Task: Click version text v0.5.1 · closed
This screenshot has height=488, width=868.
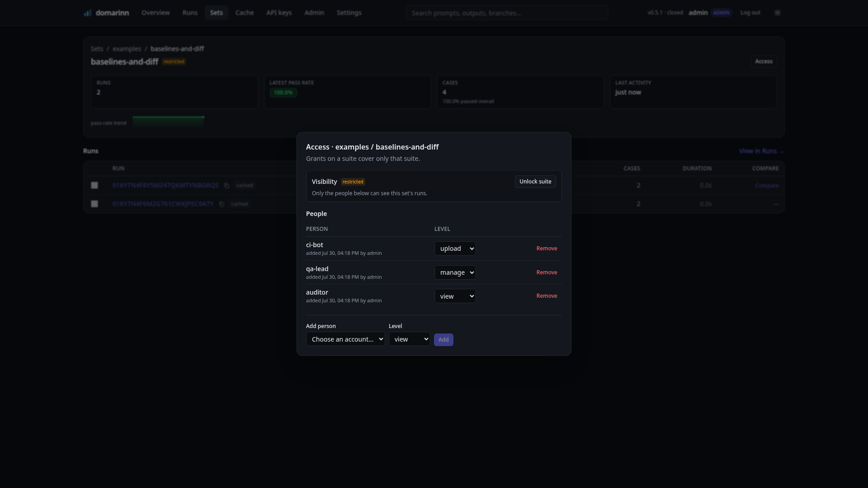Action: click(665, 13)
